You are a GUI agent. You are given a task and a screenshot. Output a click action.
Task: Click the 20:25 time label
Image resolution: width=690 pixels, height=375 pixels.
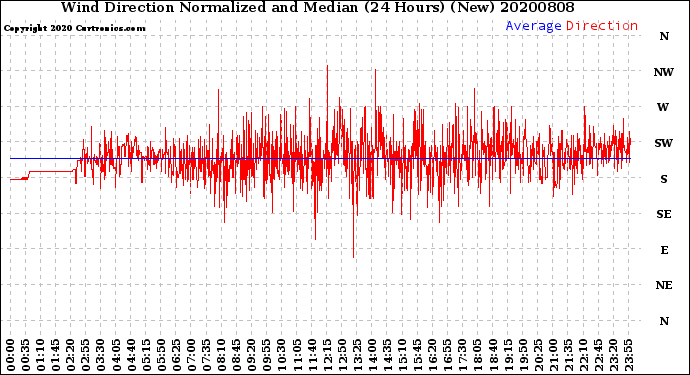point(538,355)
